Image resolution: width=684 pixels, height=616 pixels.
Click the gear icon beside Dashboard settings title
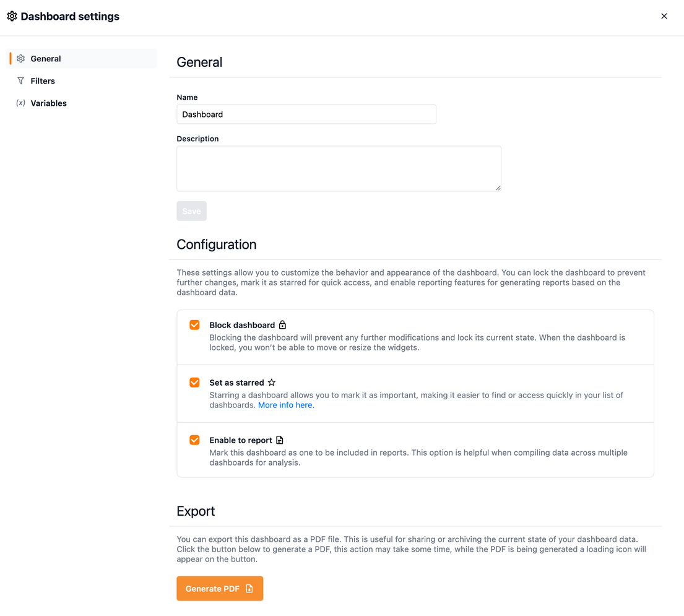click(x=12, y=16)
